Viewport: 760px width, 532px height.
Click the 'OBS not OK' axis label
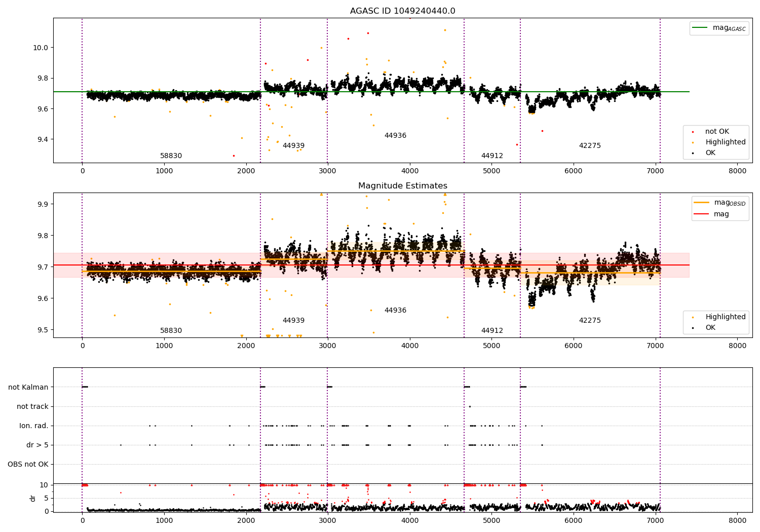tap(28, 464)
